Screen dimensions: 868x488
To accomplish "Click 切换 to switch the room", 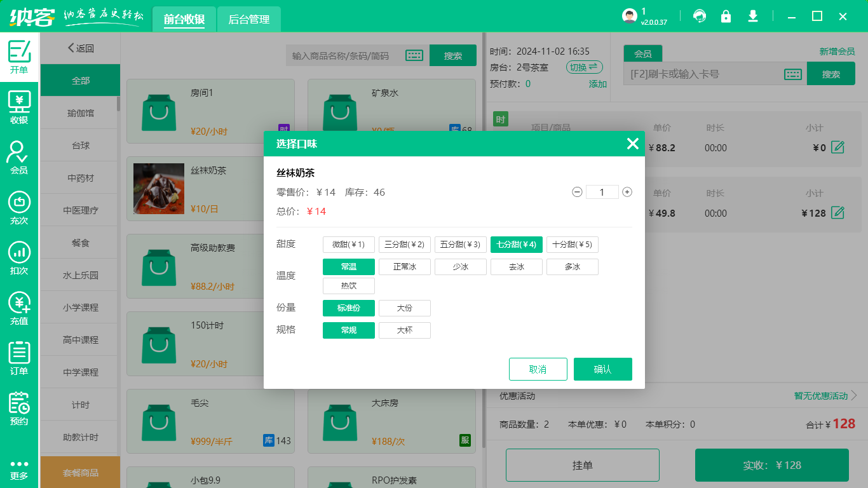I will pyautogui.click(x=584, y=67).
